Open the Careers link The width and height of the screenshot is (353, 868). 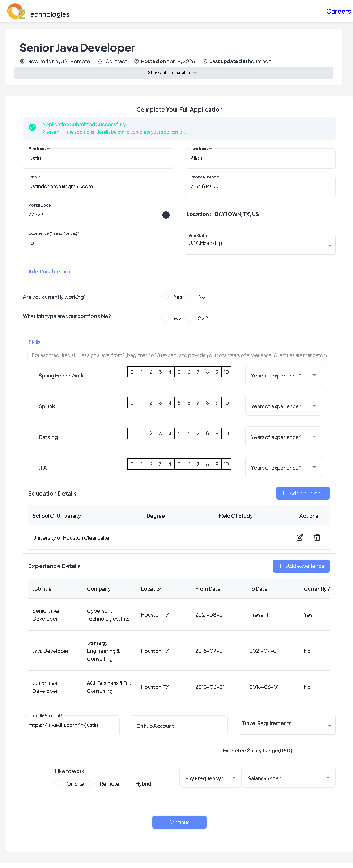(338, 11)
